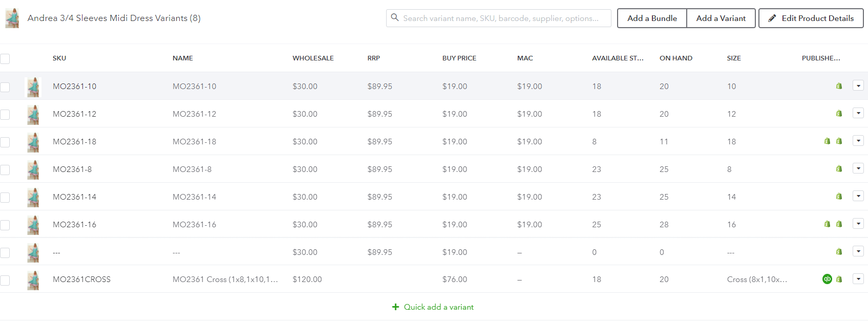
Task: Open product thumbnail for MO2361-16
Action: point(33,225)
